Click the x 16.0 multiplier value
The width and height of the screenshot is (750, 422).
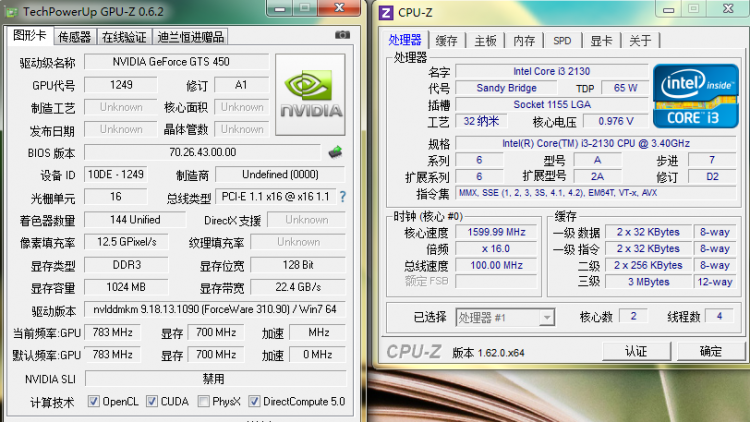coord(496,249)
